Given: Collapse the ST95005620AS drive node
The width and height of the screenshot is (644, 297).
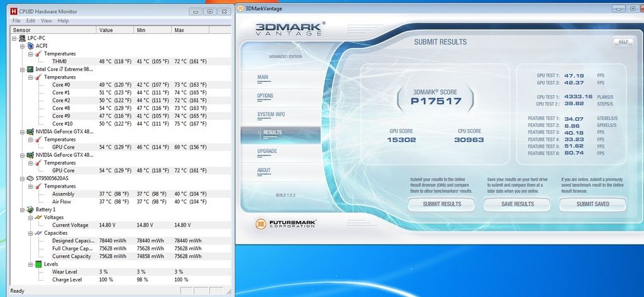Looking at the screenshot, I should click(x=23, y=179).
